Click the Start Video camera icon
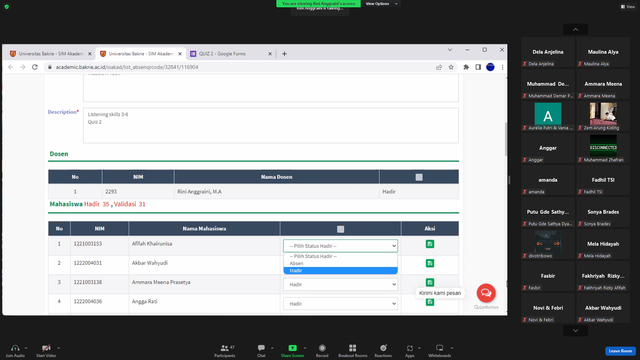 point(46,348)
